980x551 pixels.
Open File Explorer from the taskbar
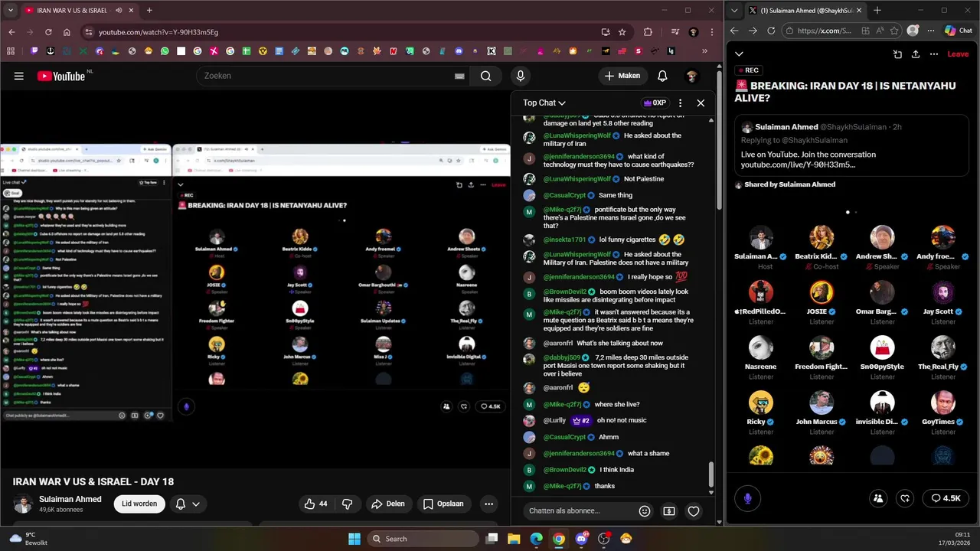(514, 539)
